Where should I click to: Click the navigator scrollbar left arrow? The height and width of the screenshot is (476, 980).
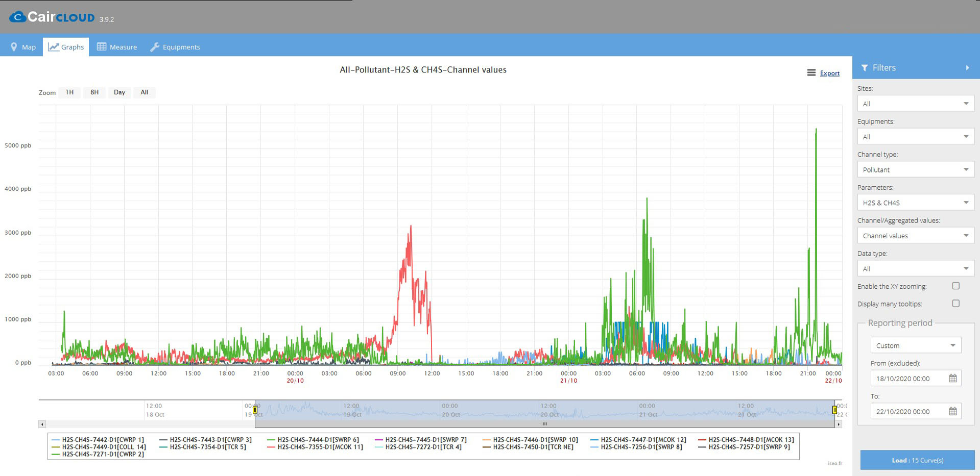point(42,424)
